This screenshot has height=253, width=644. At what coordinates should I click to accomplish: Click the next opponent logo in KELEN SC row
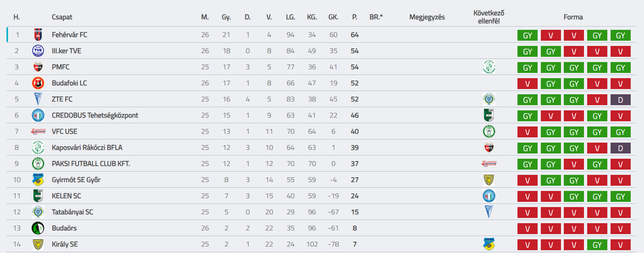tap(489, 196)
